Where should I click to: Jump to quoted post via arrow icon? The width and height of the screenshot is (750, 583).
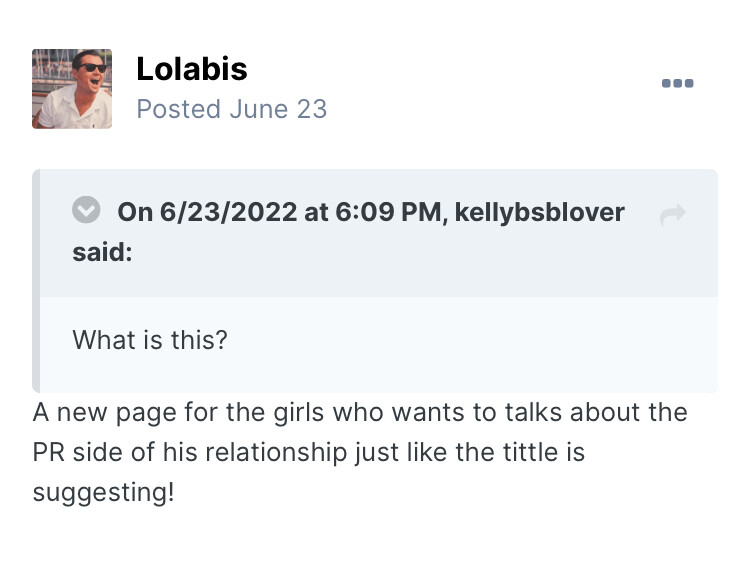click(673, 214)
